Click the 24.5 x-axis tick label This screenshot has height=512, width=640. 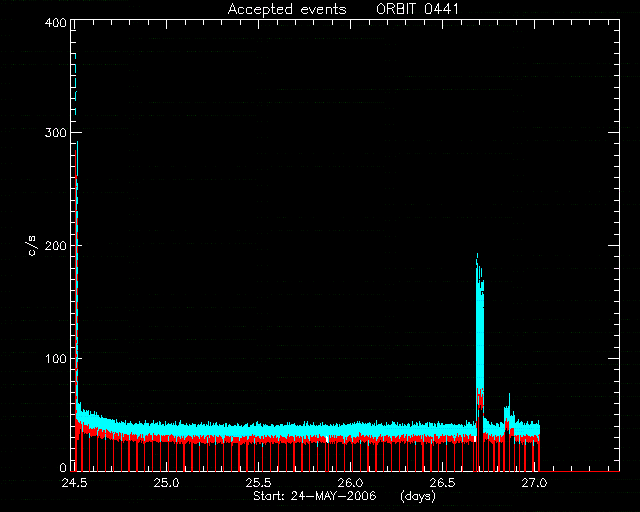coord(74,483)
